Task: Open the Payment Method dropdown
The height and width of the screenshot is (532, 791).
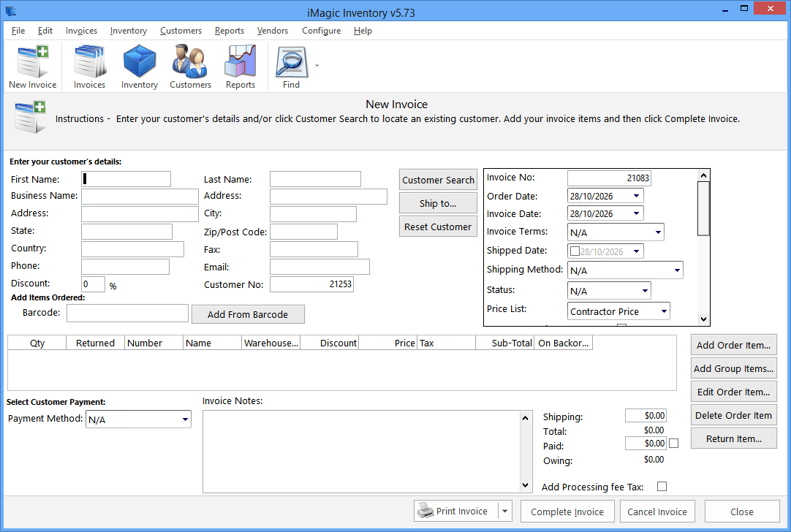Action: tap(185, 419)
